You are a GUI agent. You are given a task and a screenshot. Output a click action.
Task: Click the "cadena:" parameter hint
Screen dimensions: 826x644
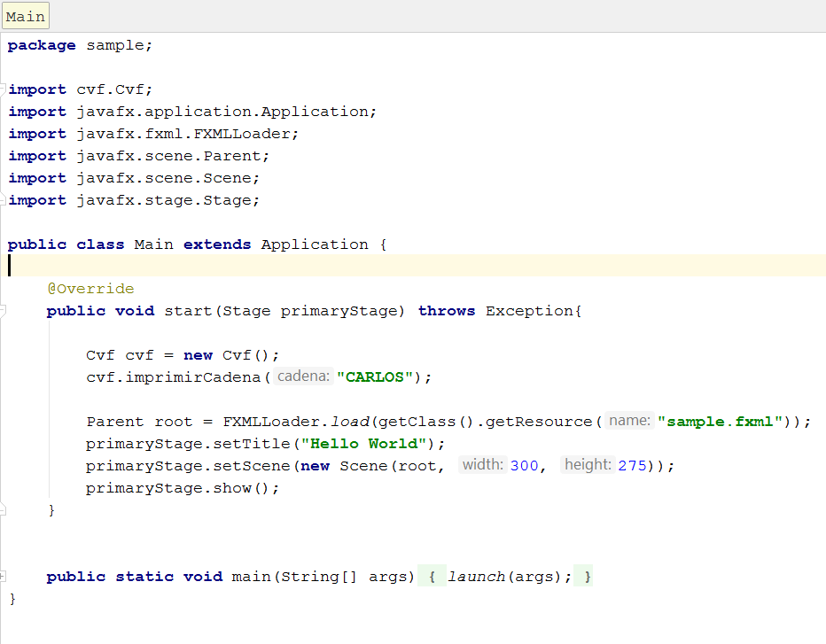(303, 376)
